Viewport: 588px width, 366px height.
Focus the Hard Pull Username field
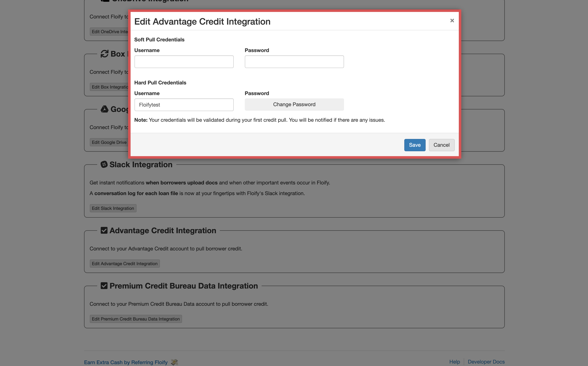pos(184,105)
